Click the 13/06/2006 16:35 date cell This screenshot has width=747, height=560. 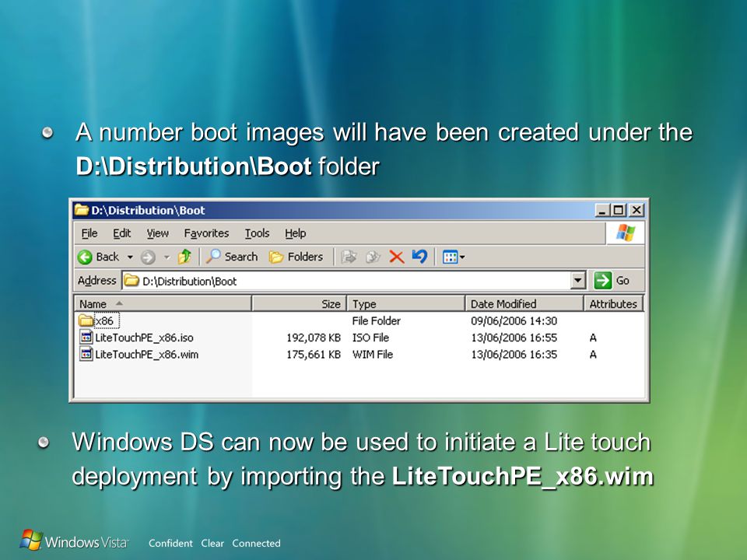(514, 355)
